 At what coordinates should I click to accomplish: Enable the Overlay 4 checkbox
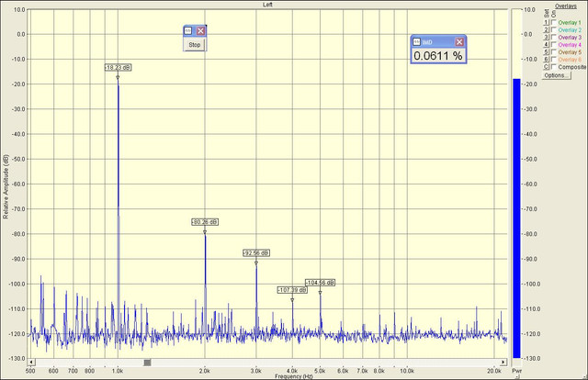[553, 45]
